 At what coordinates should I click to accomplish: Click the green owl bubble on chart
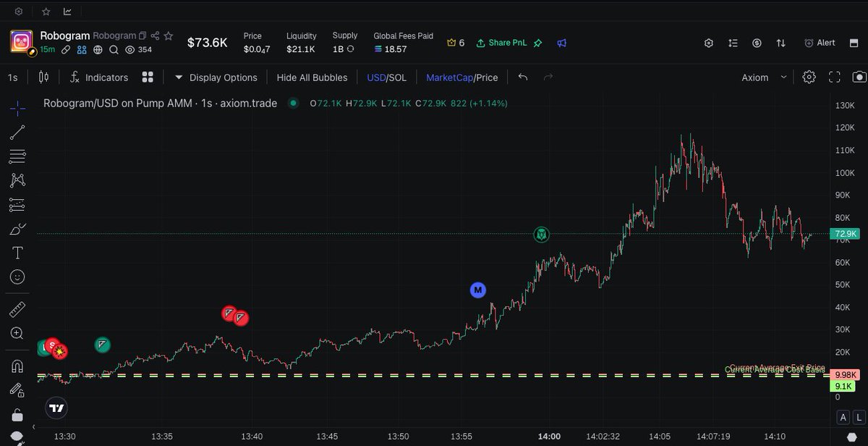pos(542,235)
